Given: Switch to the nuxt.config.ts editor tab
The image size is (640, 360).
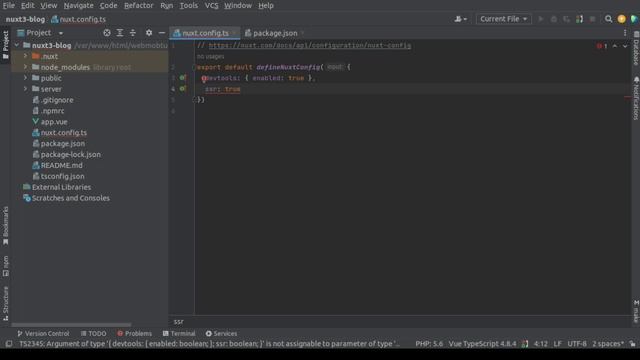Looking at the screenshot, I should (x=205, y=33).
